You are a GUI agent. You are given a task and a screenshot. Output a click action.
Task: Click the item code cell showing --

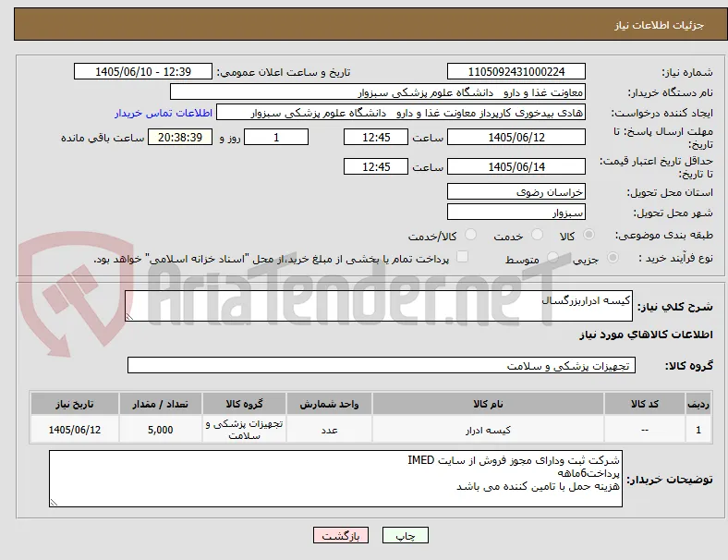coord(645,430)
